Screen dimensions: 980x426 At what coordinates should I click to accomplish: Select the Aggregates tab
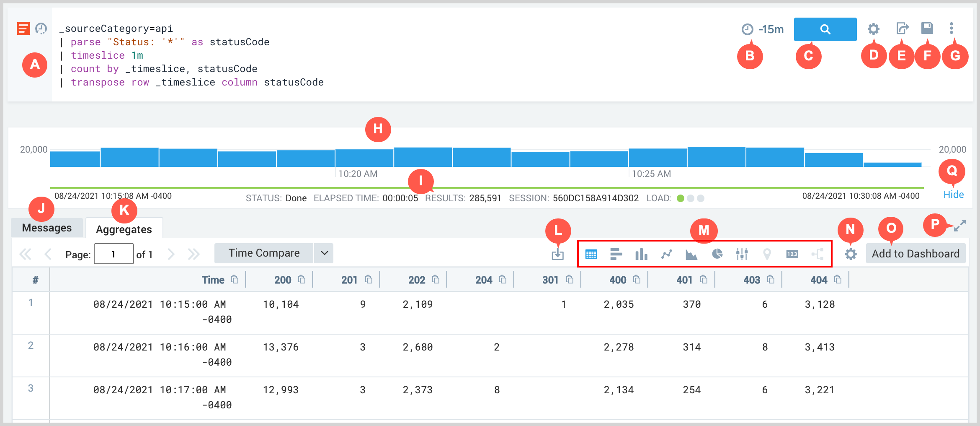coord(124,229)
